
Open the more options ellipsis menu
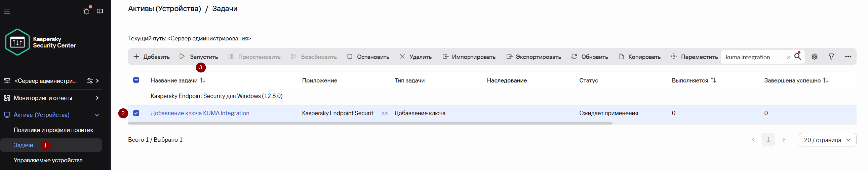point(848,57)
